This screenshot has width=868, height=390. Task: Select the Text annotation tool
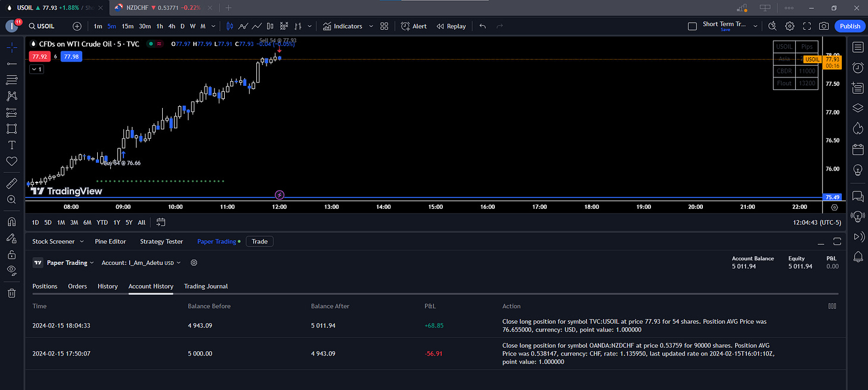[x=11, y=145]
